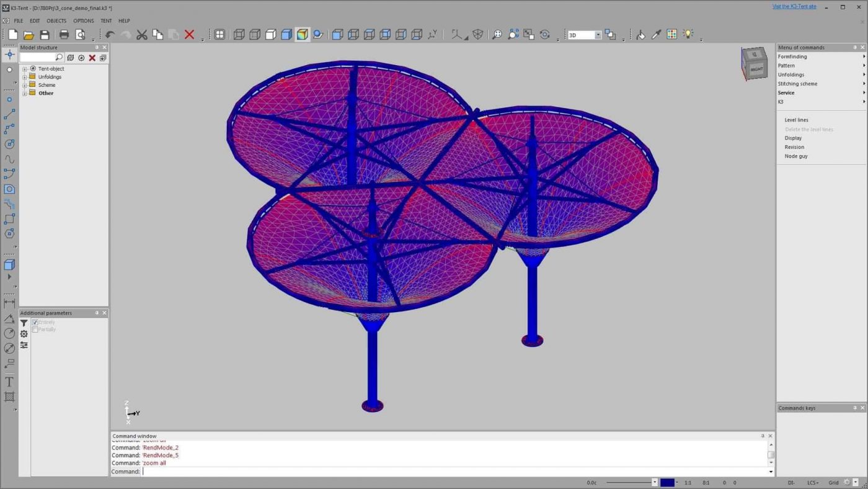Open the TENT menu
Image resolution: width=868 pixels, height=489 pixels.
click(x=106, y=20)
